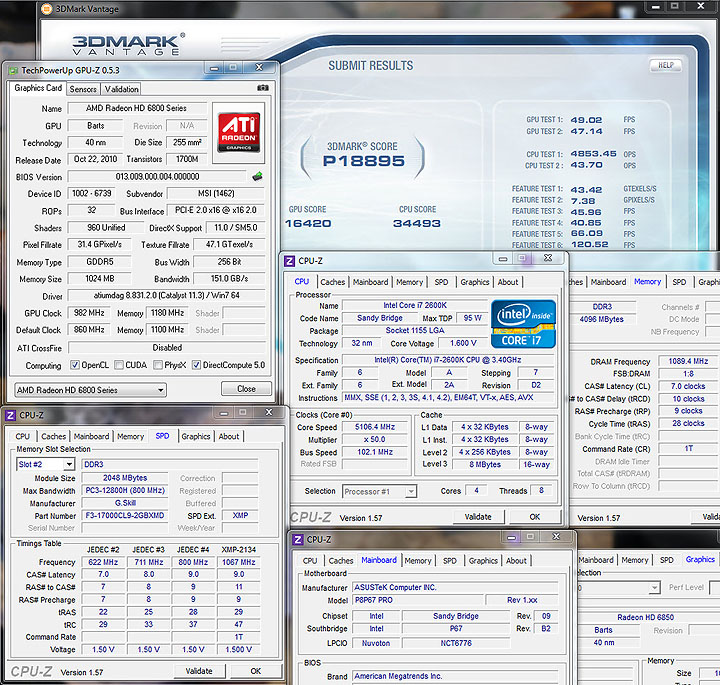
Task: Click the CPU-Z icon in the CPU tab window
Action: pyautogui.click(x=290, y=261)
